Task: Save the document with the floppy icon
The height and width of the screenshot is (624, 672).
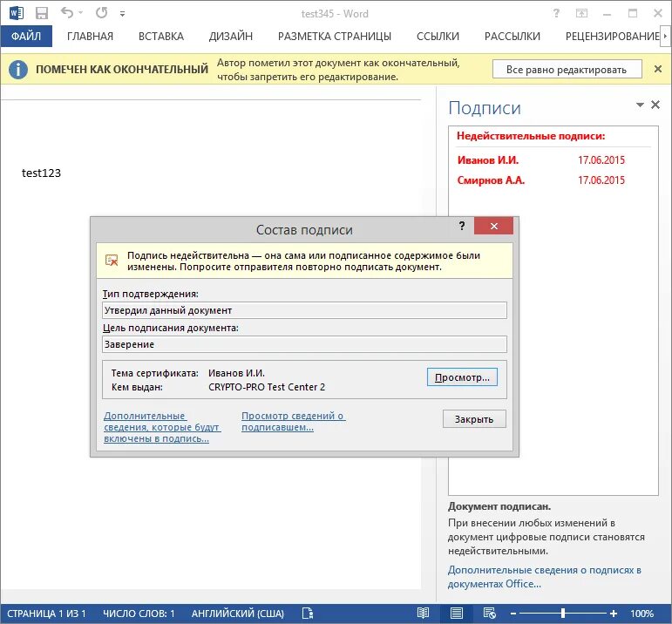Action: pyautogui.click(x=42, y=13)
